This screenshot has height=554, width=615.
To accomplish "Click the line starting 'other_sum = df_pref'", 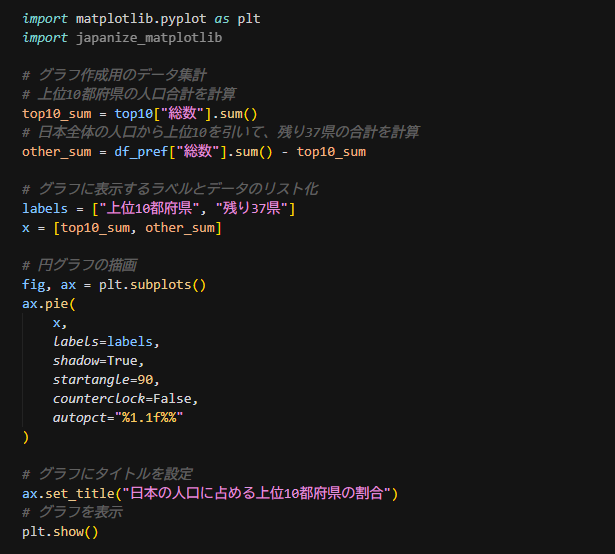I will point(194,151).
